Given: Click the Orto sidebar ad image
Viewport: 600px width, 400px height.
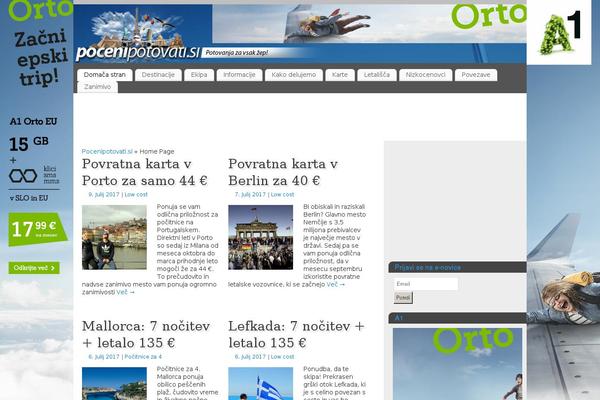Looking at the screenshot, I should pyautogui.click(x=457, y=364).
